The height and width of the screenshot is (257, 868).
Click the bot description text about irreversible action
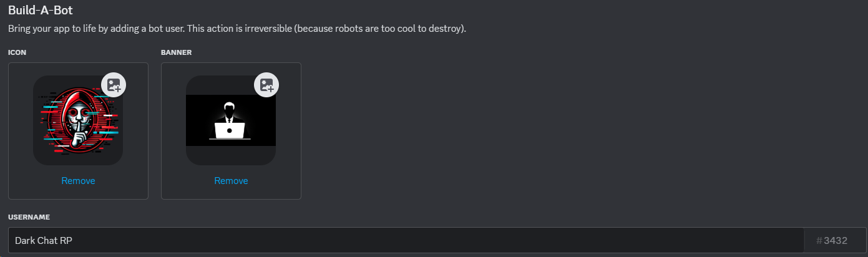(237, 29)
